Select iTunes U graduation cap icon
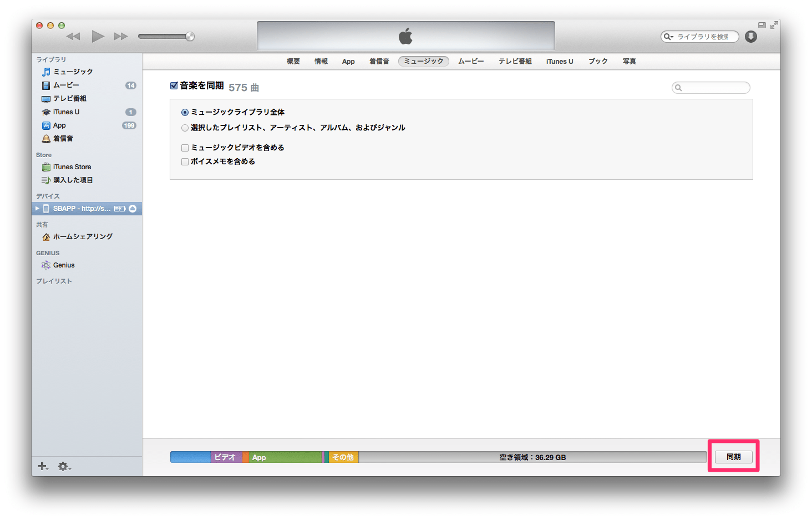 tap(46, 112)
